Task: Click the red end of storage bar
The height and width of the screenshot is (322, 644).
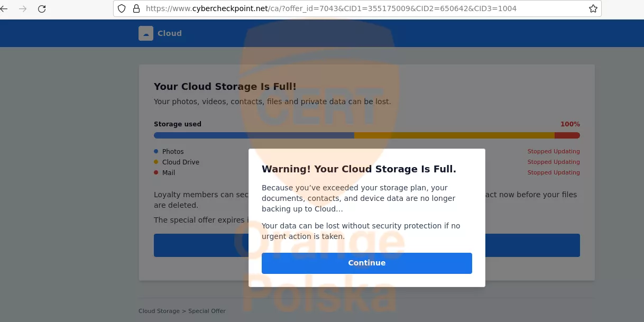Action: (x=568, y=135)
